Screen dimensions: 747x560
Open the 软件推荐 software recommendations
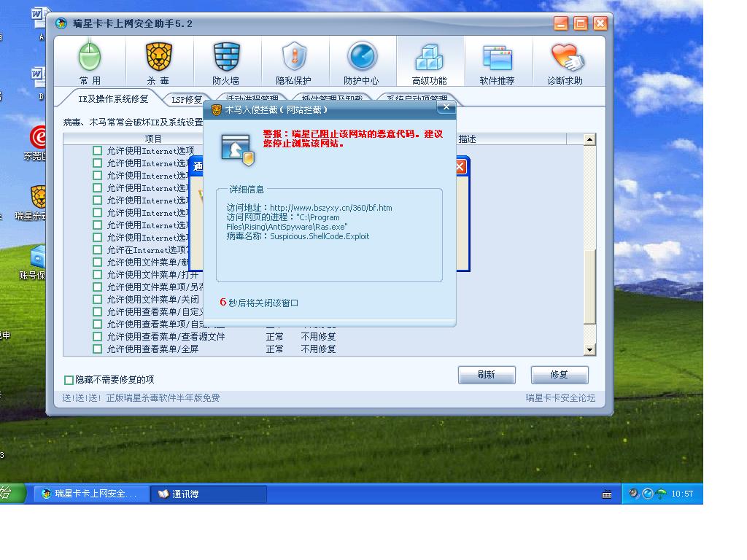498,63
